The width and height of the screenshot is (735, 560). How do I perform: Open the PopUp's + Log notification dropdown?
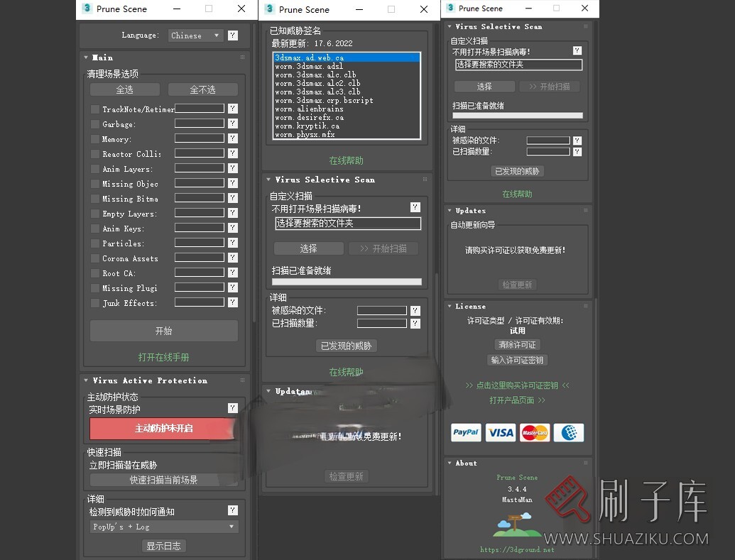[x=163, y=526]
